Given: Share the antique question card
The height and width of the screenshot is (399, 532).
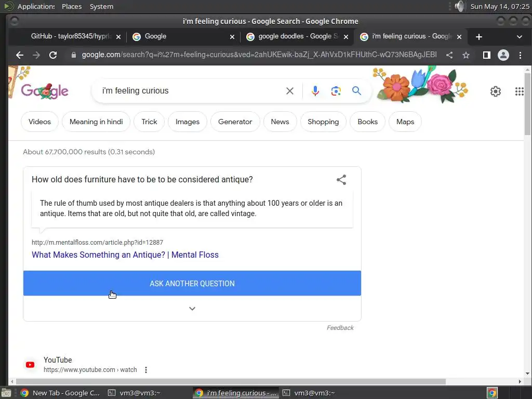Looking at the screenshot, I should (x=341, y=180).
